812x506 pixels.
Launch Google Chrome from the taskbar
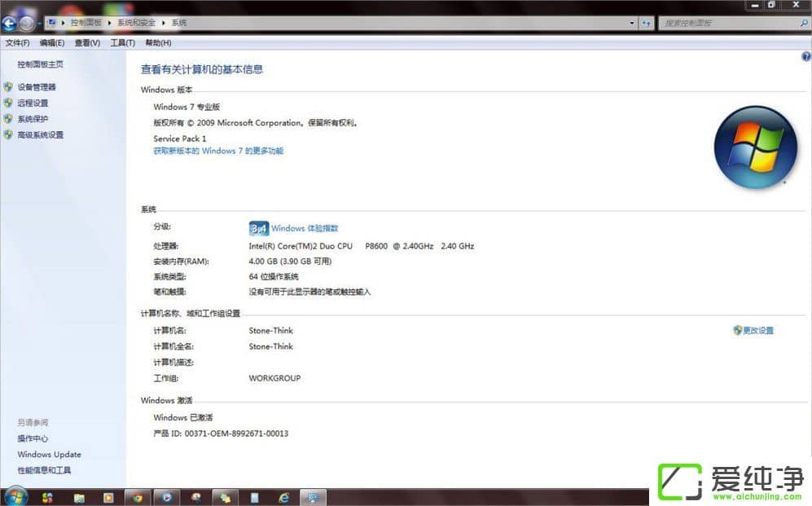[x=138, y=496]
